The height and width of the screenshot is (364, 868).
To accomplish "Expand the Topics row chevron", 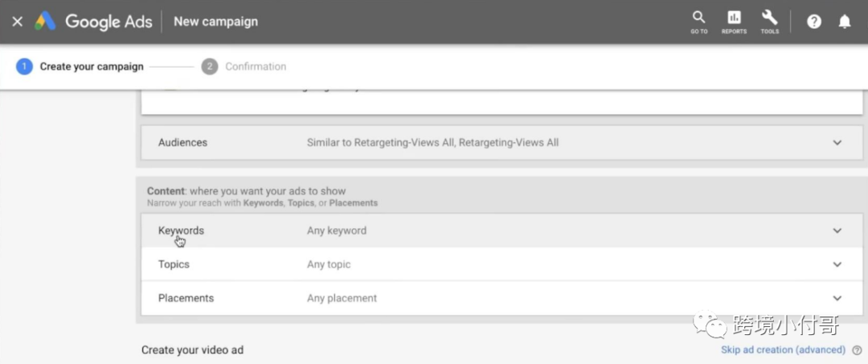I will coord(837,264).
